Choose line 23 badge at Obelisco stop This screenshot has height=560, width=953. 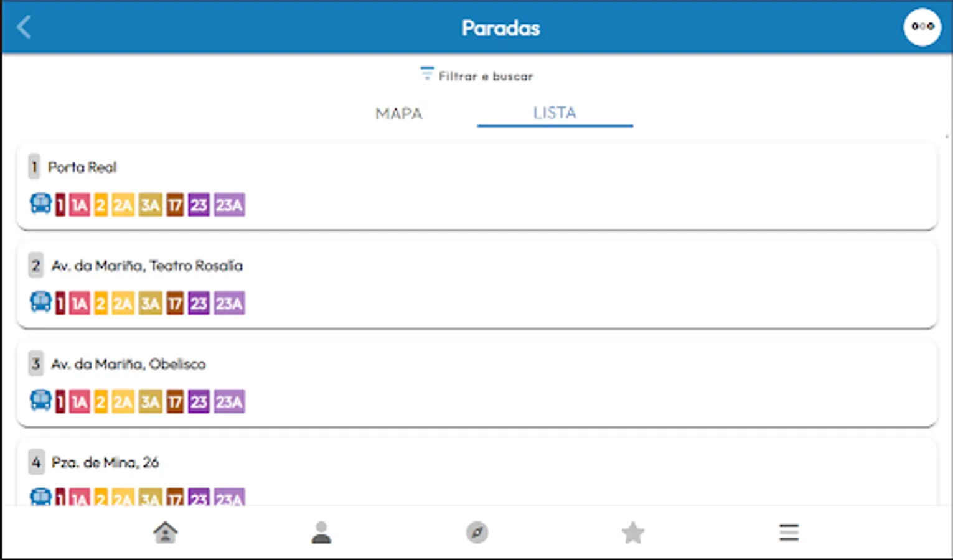click(199, 401)
